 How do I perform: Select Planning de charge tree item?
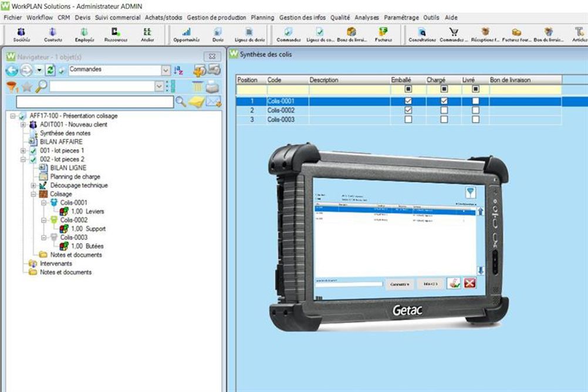click(75, 177)
